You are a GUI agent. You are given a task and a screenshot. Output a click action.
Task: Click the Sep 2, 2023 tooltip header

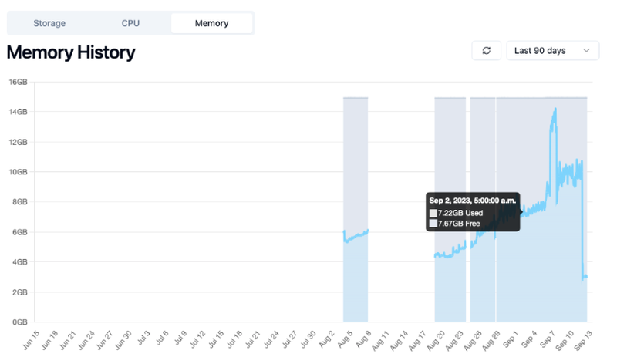[474, 200]
